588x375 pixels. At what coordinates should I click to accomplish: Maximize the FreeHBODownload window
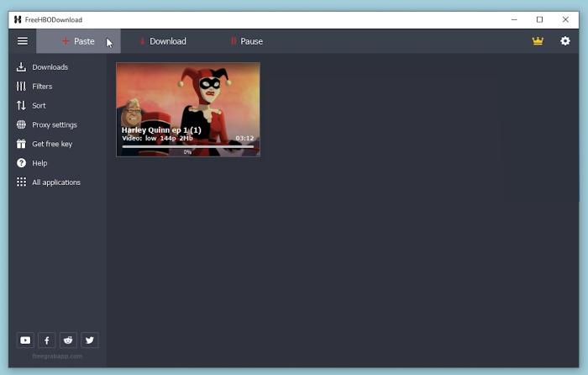click(x=539, y=19)
